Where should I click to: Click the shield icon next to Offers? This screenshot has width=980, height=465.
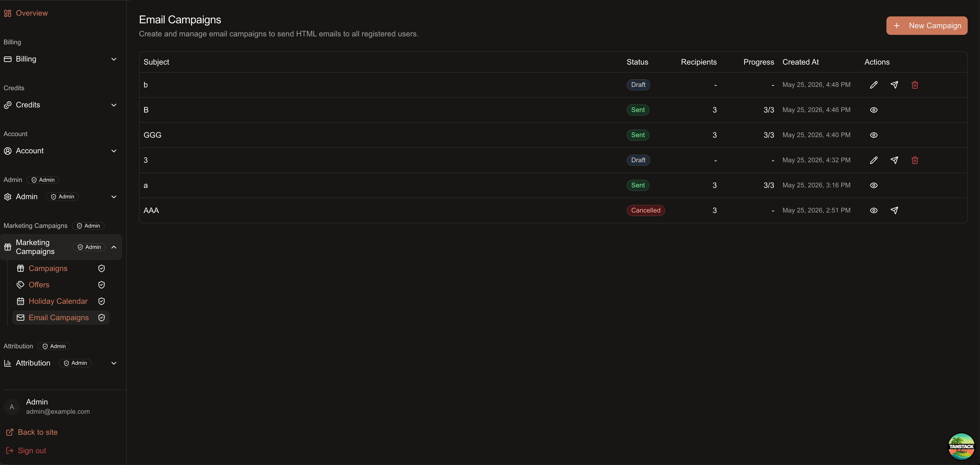(101, 285)
